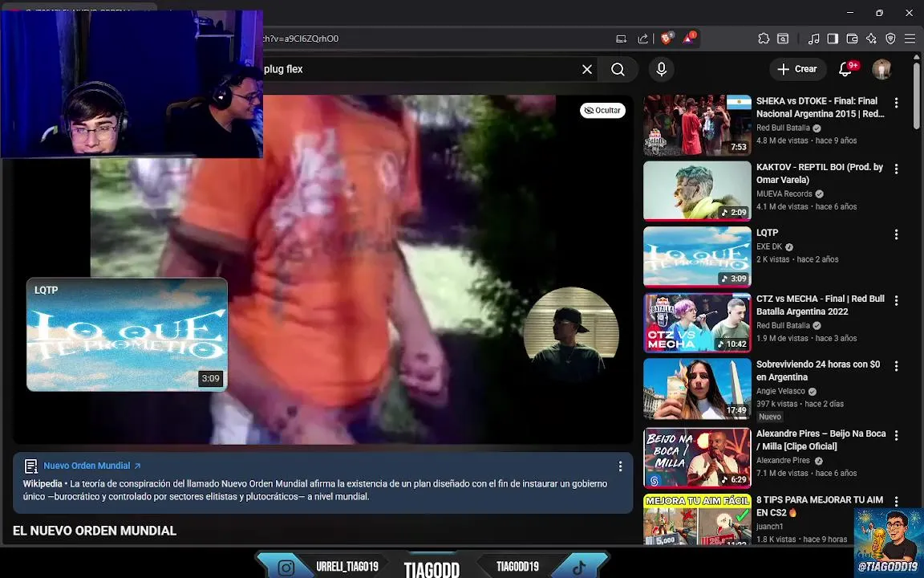Open options menu for KAKTOV REPTIL BOI

click(x=896, y=169)
